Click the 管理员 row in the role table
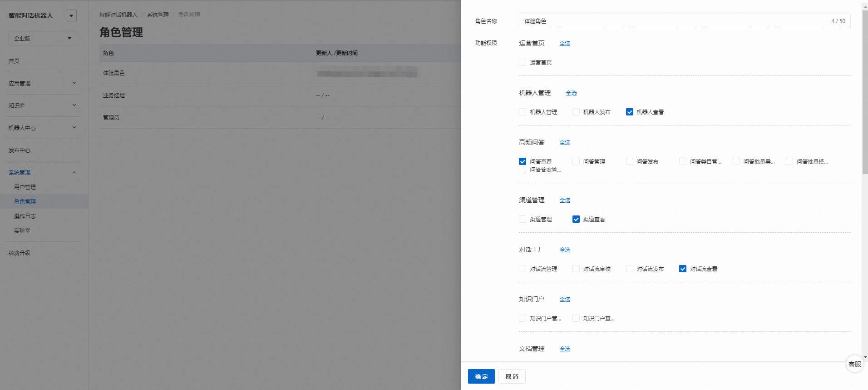Screen dimensions: 868x390 pos(280,117)
